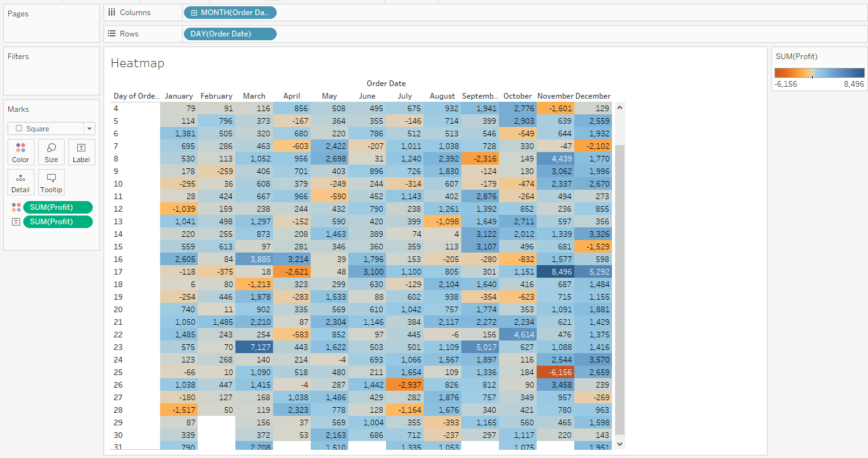Click the heatmap vertical scrollbar thumb

pos(620,289)
